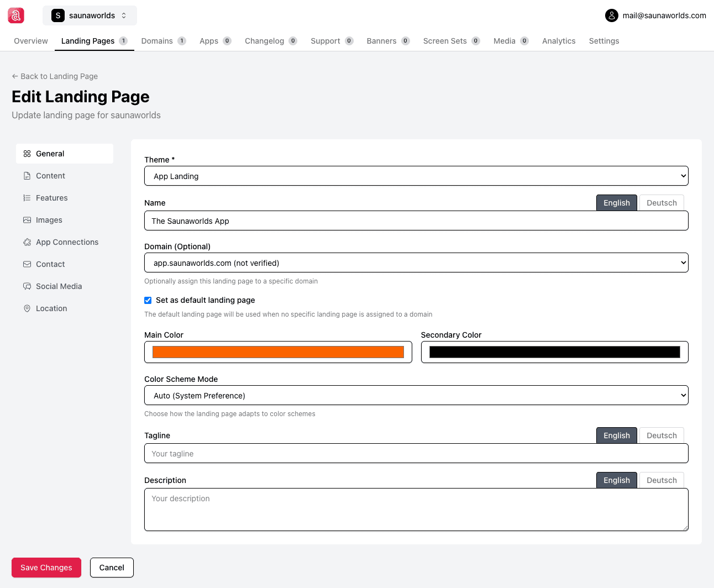This screenshot has width=714, height=588.
Task: Switch Tagline field to English
Action: point(617,435)
